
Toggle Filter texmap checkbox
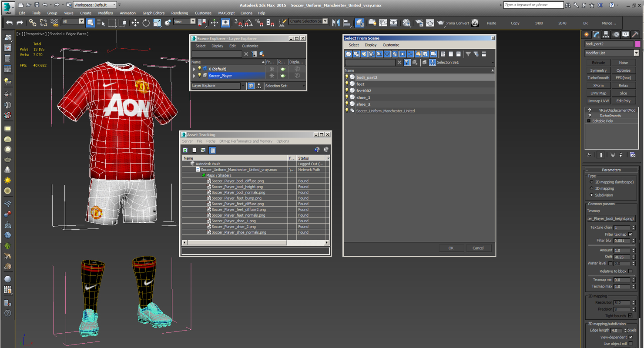[630, 234]
